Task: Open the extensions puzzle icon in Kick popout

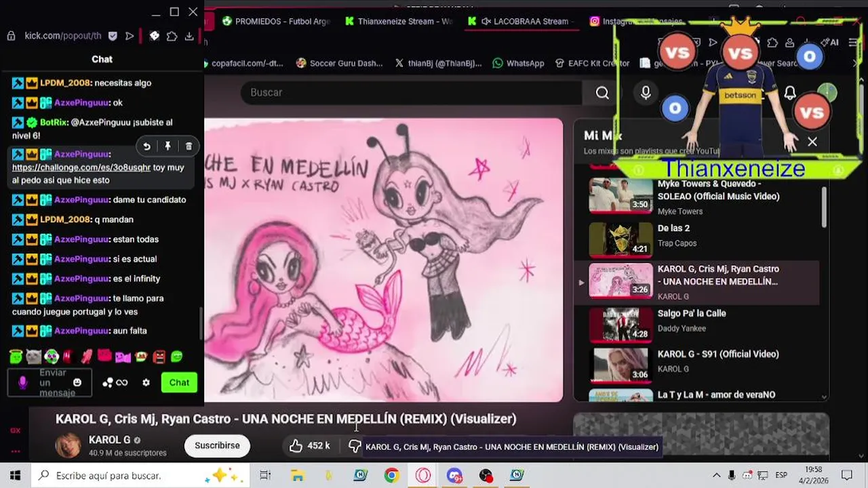Action: 172,36
